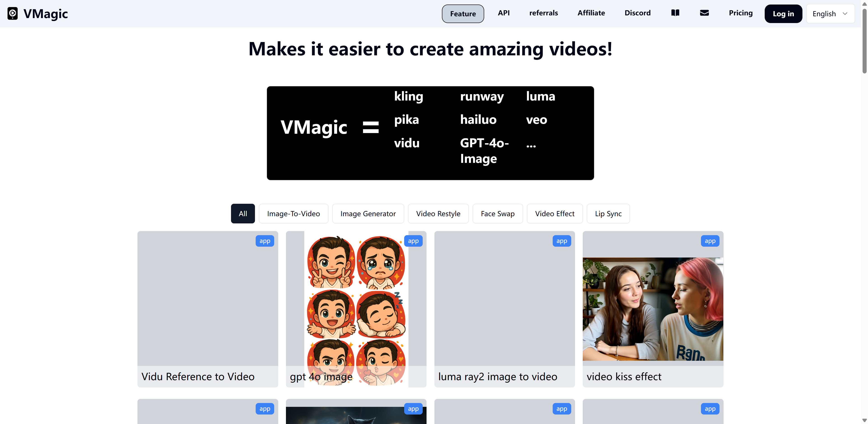Open the Feature menu item
The width and height of the screenshot is (868, 424).
click(x=463, y=14)
